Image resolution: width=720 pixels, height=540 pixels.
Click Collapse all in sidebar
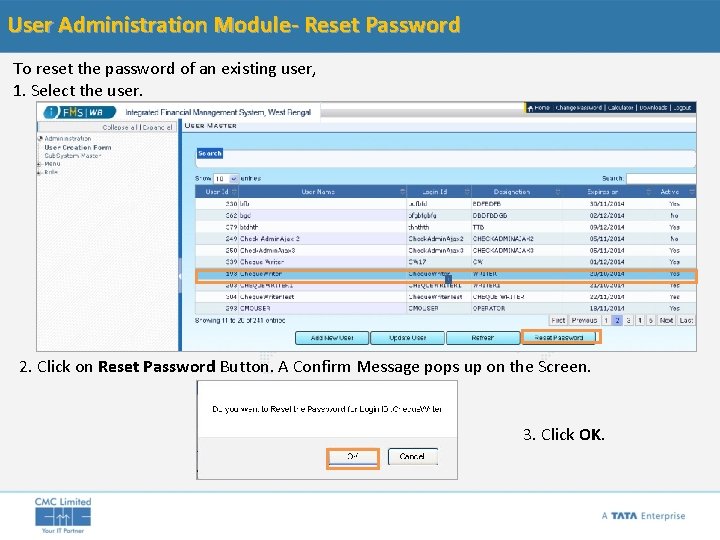click(121, 127)
